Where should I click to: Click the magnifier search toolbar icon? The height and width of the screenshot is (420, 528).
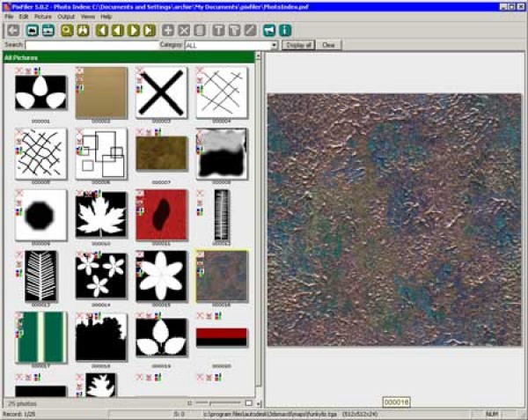67,31
